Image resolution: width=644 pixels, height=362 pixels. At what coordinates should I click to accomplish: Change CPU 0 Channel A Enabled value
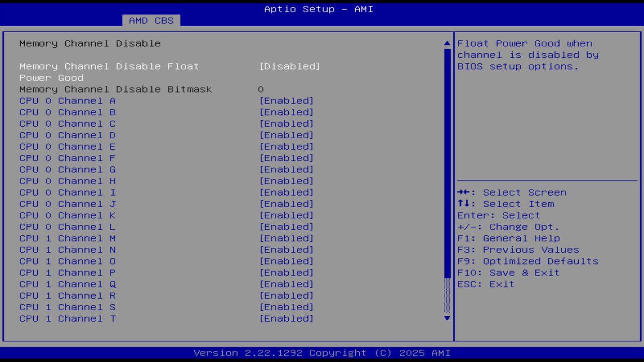pos(286,101)
